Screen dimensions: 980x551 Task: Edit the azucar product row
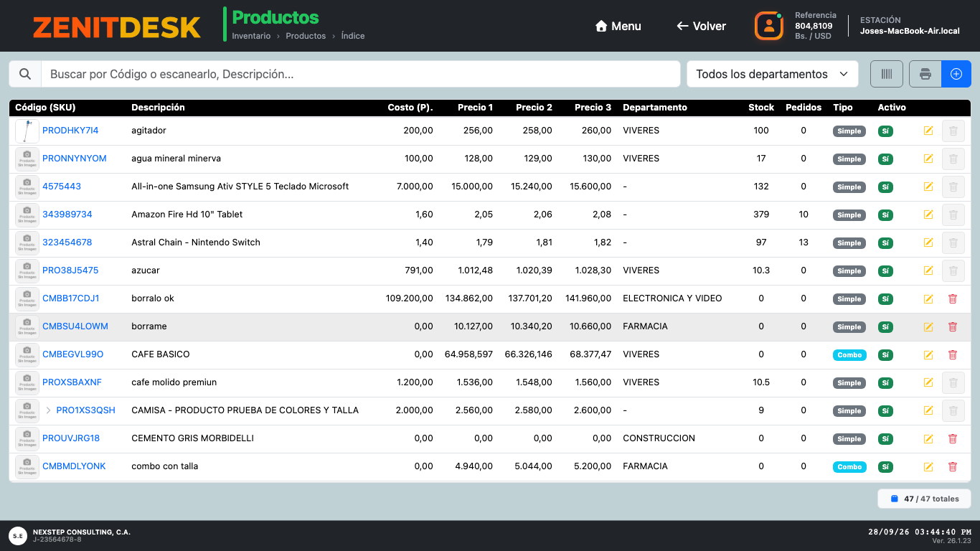(x=928, y=270)
